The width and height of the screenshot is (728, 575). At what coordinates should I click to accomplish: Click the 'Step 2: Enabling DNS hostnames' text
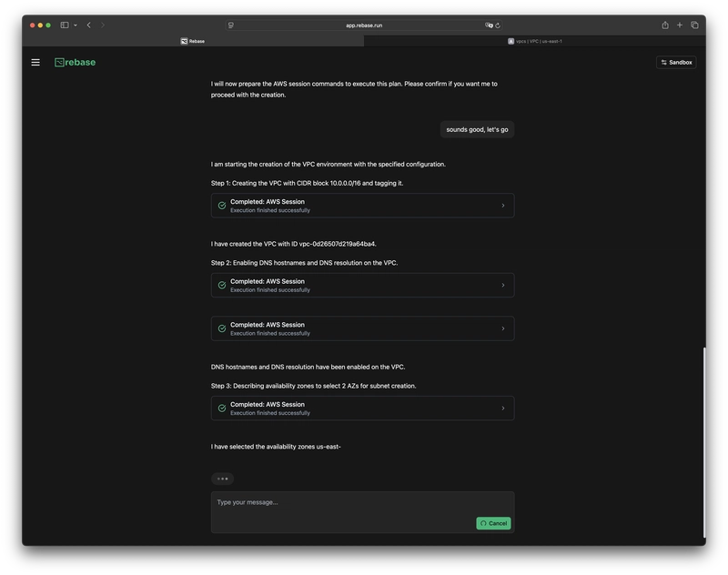[x=304, y=263]
